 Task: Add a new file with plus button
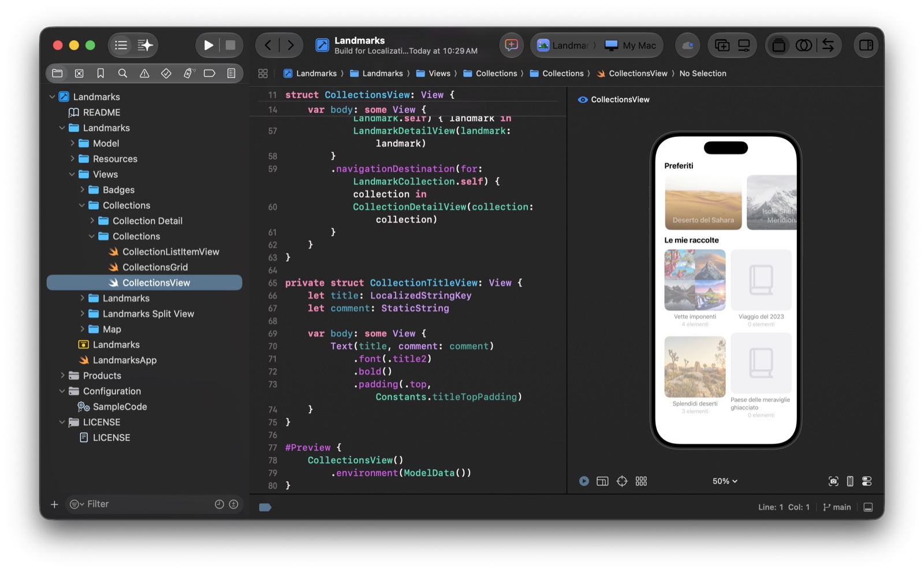[x=54, y=504]
